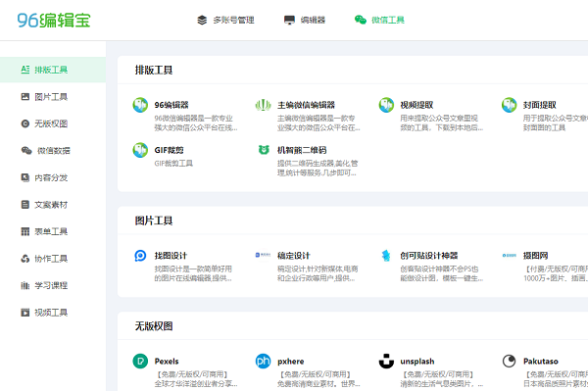Image resolution: width=588 pixels, height=391 pixels.
Task: Click the 排版工具 sidebar icon
Action: [25, 70]
